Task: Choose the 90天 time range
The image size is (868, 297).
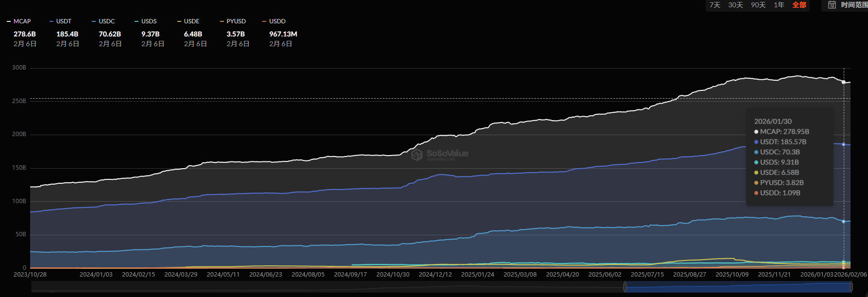Action: 758,5
